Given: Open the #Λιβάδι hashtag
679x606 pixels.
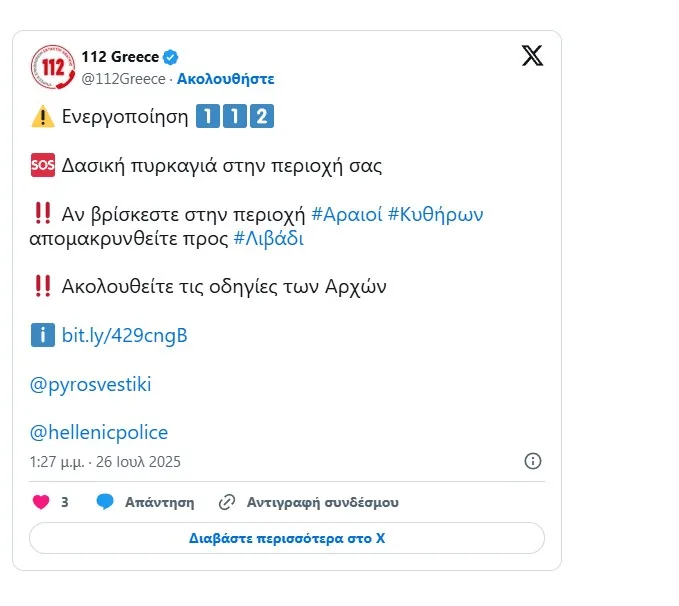Looking at the screenshot, I should click(268, 239).
